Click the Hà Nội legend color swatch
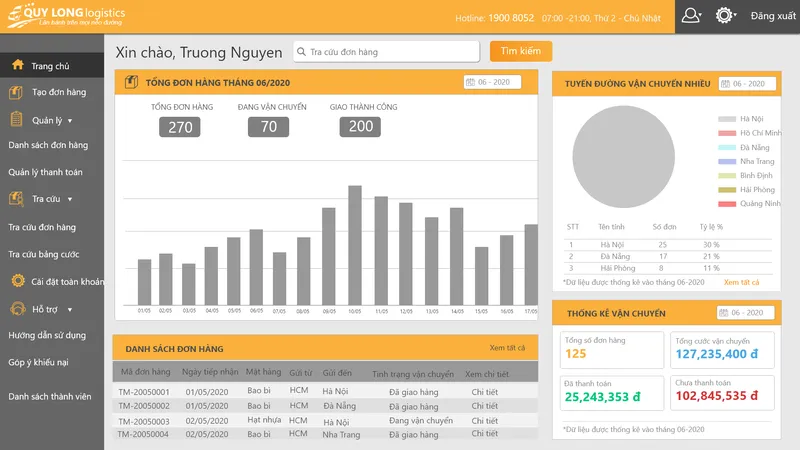Viewport: 800px width, 450px height. tap(727, 119)
